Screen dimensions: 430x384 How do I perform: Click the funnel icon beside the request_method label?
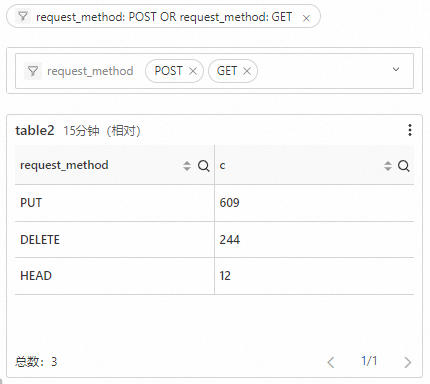point(33,71)
